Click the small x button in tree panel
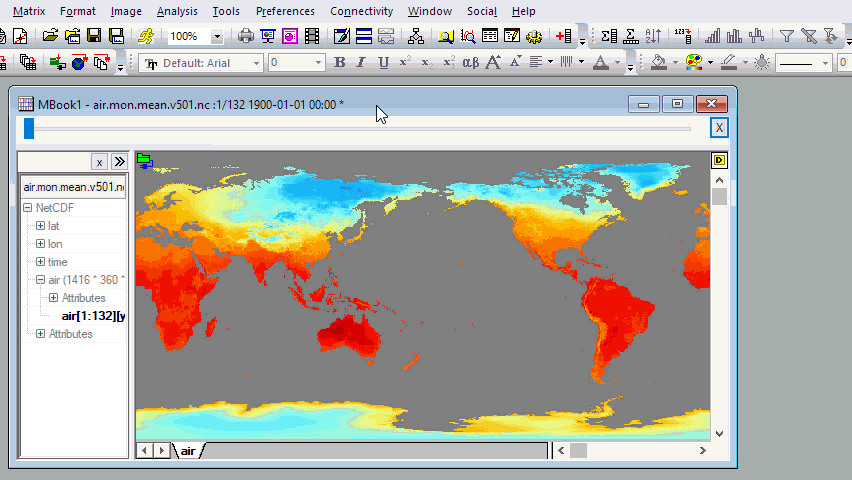The image size is (852, 480). tap(99, 162)
